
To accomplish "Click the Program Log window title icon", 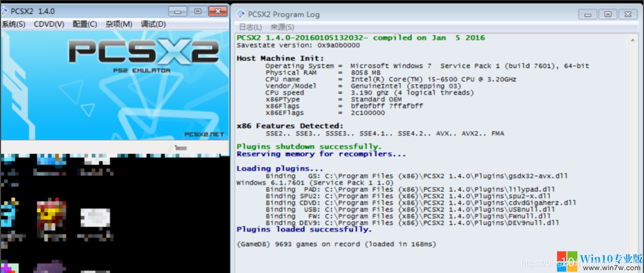I will 240,14.
